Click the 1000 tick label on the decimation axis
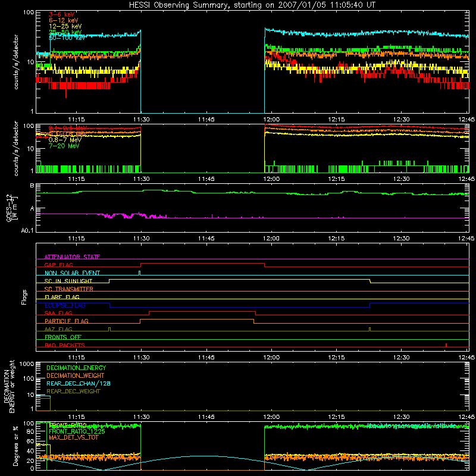 (27, 364)
